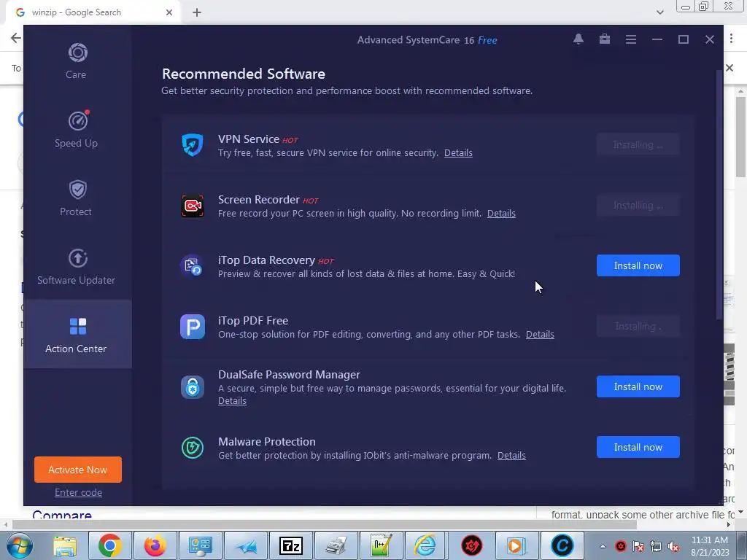Select the winzip Google Search browser tab

[93, 12]
